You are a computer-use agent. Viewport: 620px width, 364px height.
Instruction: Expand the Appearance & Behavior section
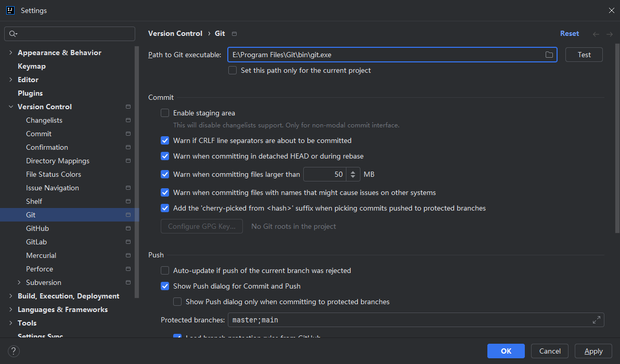(11, 53)
